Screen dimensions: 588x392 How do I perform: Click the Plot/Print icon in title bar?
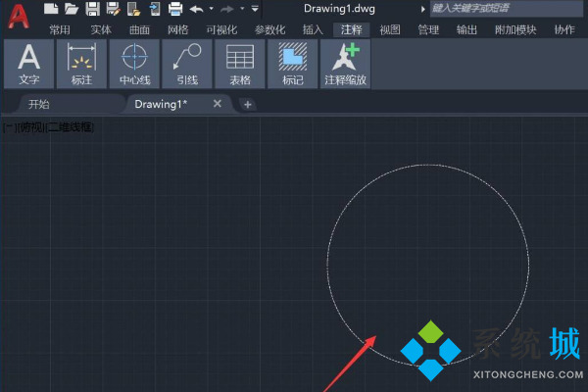pyautogui.click(x=175, y=9)
